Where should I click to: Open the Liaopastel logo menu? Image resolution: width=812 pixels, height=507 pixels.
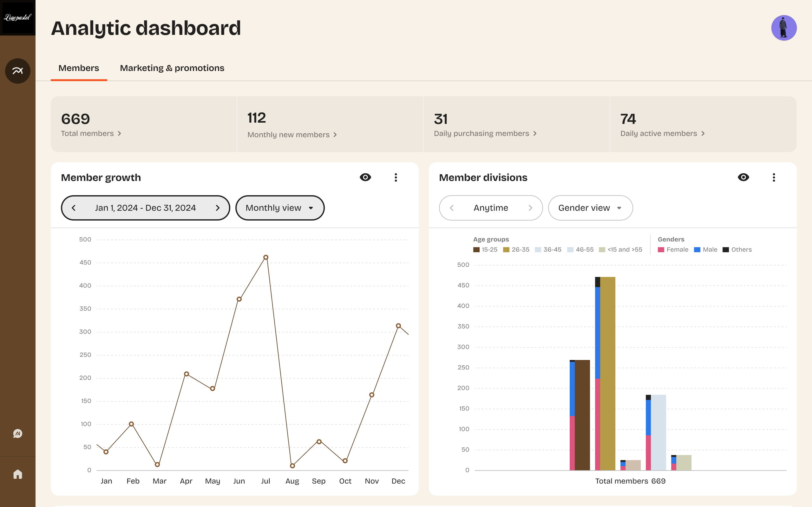18,18
